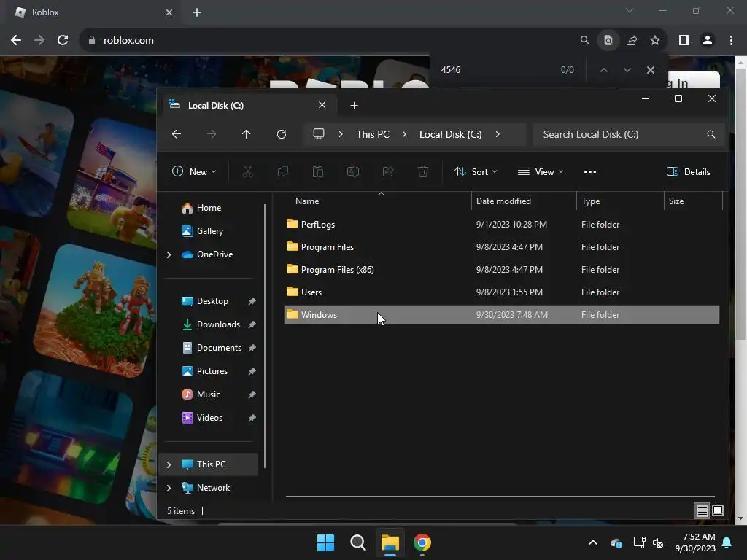Close the Roblox tab in Chrome
747x560 pixels.
[x=169, y=12]
